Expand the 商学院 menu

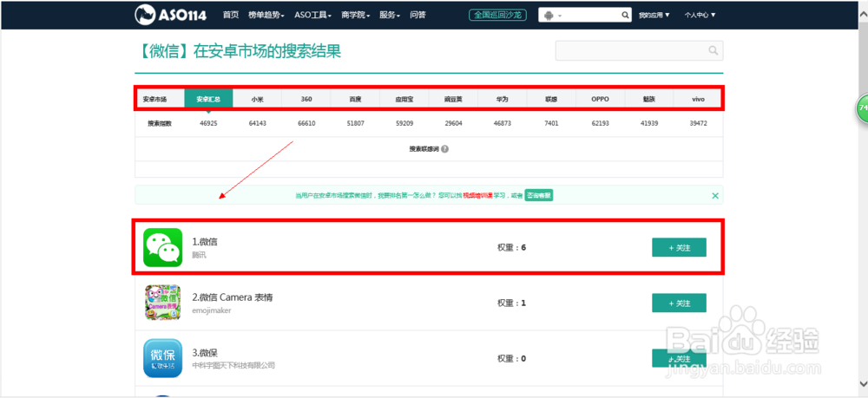[x=356, y=15]
